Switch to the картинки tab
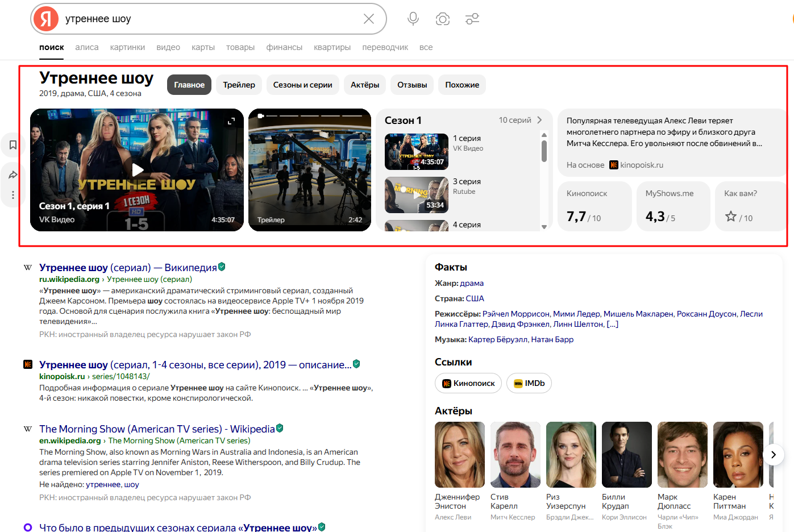Image resolution: width=794 pixels, height=532 pixels. [127, 47]
